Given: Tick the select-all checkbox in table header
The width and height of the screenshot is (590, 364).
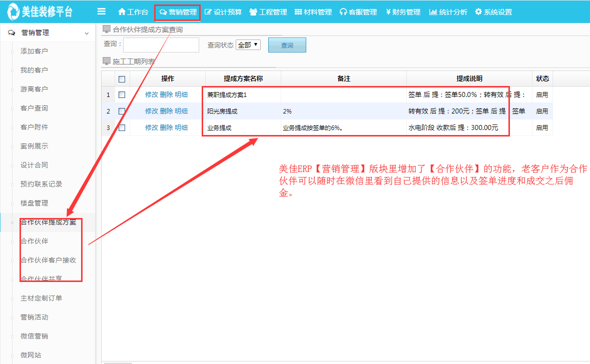Looking at the screenshot, I should (122, 79).
